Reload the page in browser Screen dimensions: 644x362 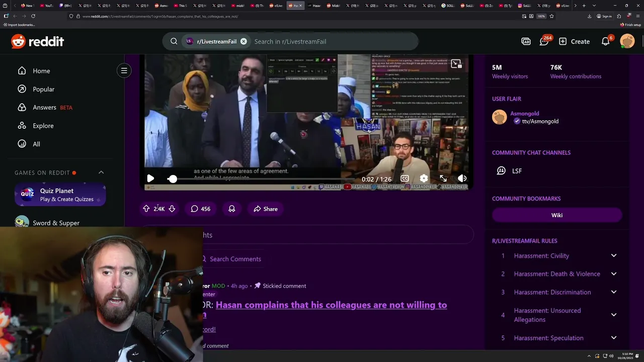pyautogui.click(x=33, y=16)
